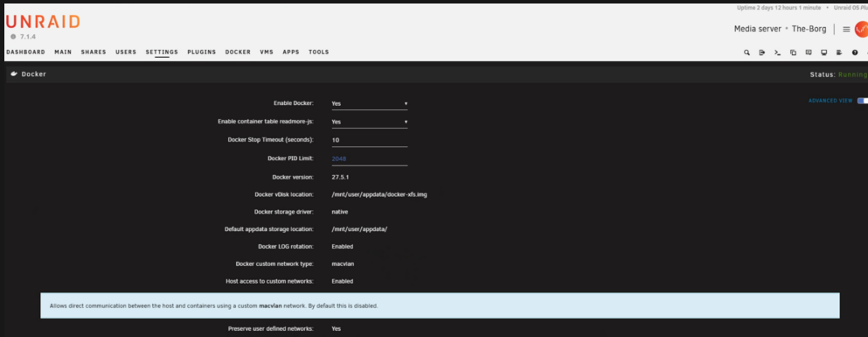Screen dimensions: 868x337
Task: Click the Docker PID Limit field
Action: click(x=369, y=159)
